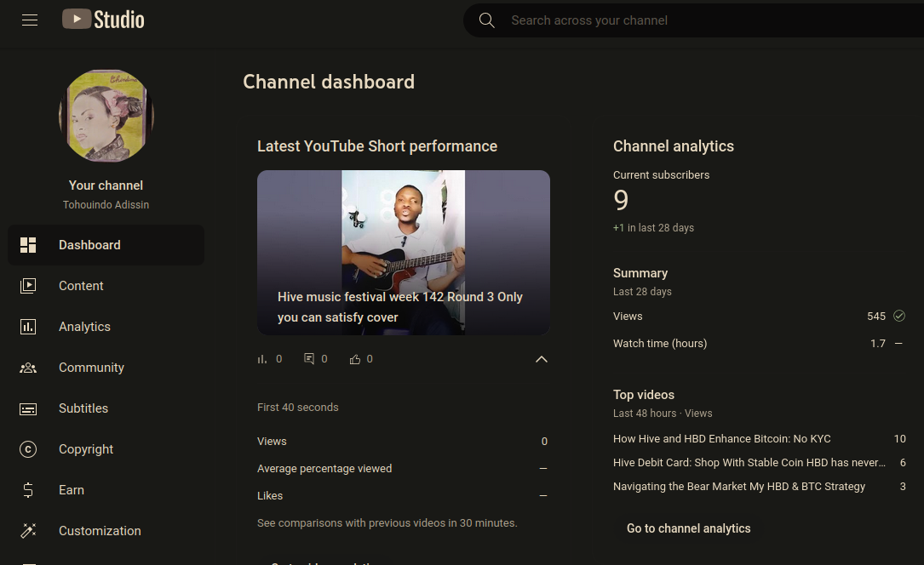Viewport: 924px width, 565px height.
Task: Open the hamburger navigation menu
Action: [30, 20]
